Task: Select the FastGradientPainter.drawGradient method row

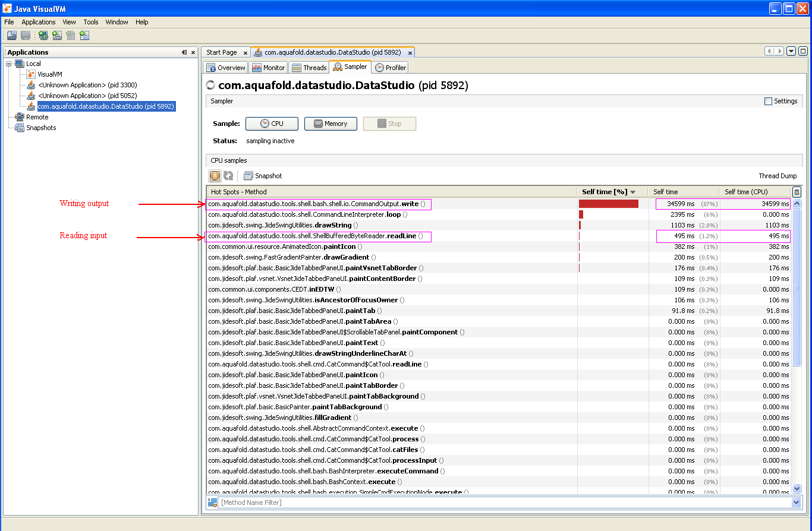Action: point(499,257)
